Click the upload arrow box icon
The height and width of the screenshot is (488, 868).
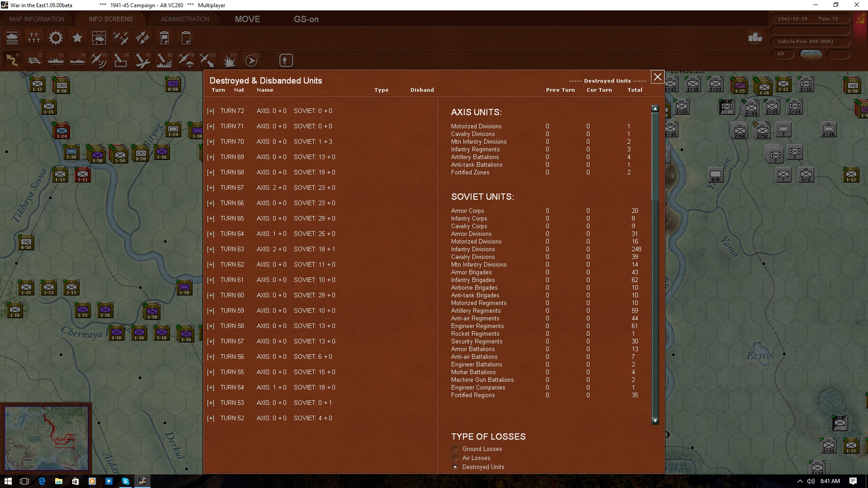click(286, 60)
